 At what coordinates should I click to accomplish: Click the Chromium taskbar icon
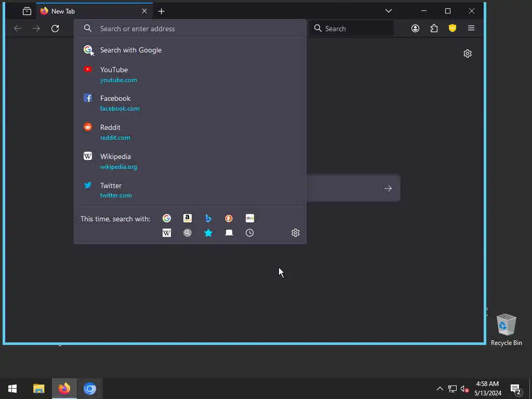(89, 389)
